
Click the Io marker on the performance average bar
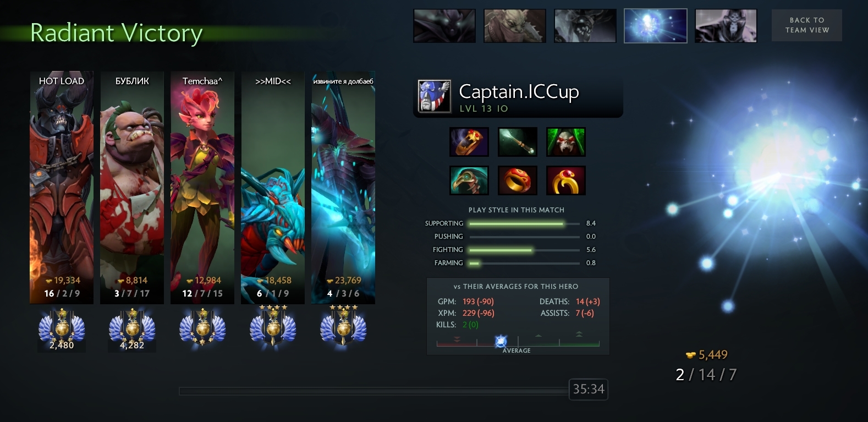click(501, 342)
